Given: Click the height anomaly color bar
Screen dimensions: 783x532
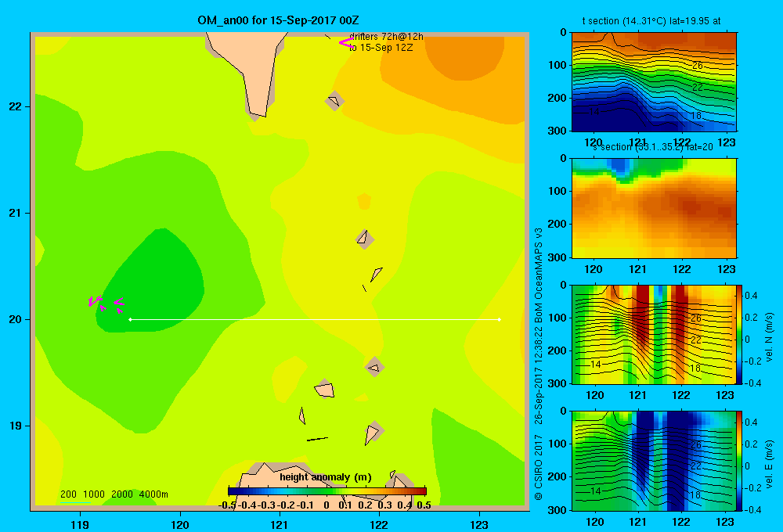Looking at the screenshot, I should click(327, 491).
